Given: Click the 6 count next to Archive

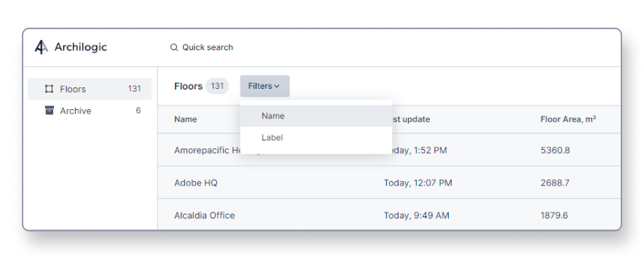Looking at the screenshot, I should click(138, 111).
